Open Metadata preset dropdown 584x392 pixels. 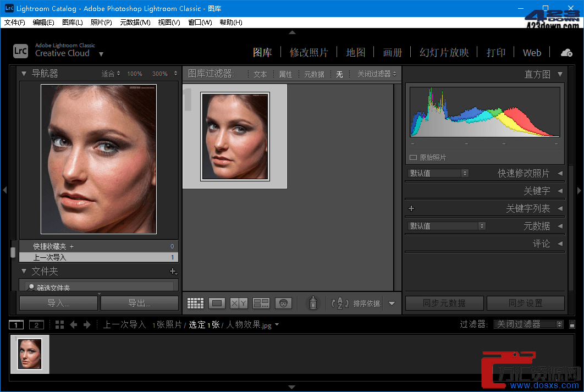pos(446,226)
